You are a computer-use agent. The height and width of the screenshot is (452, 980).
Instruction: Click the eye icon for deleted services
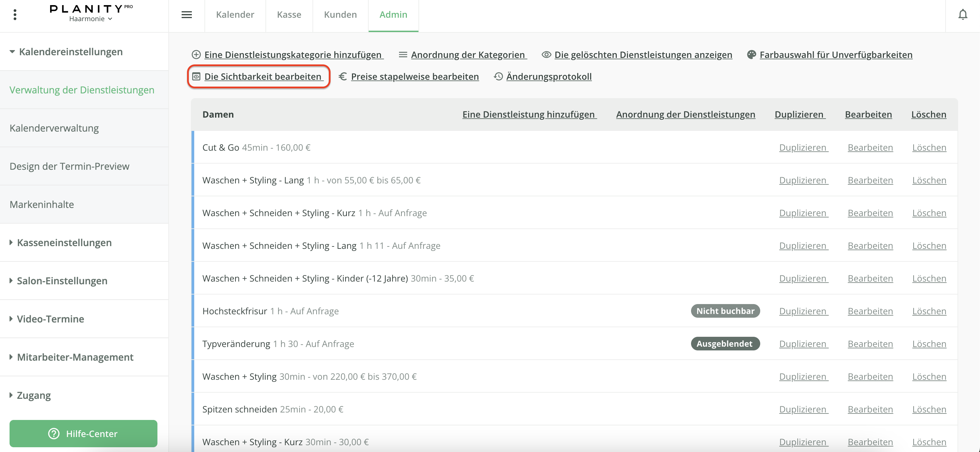coord(546,55)
